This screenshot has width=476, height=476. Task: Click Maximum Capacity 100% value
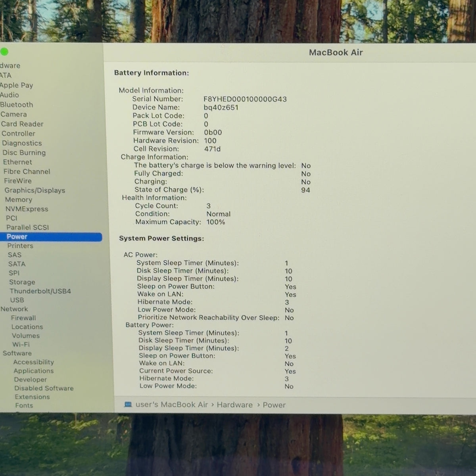pos(216,222)
